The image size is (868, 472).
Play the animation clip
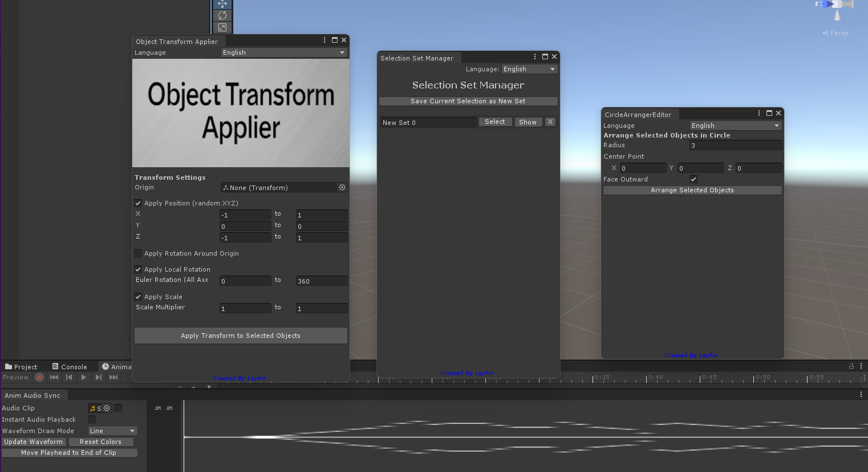point(84,377)
